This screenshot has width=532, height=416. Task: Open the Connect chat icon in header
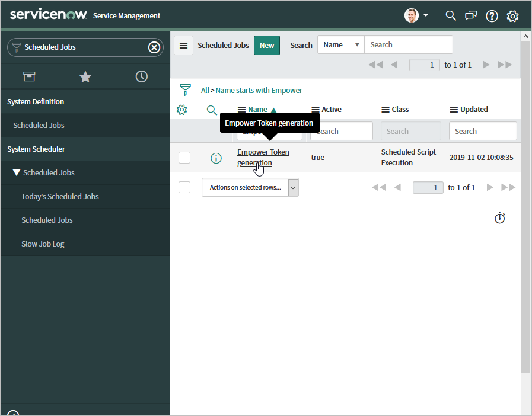471,16
